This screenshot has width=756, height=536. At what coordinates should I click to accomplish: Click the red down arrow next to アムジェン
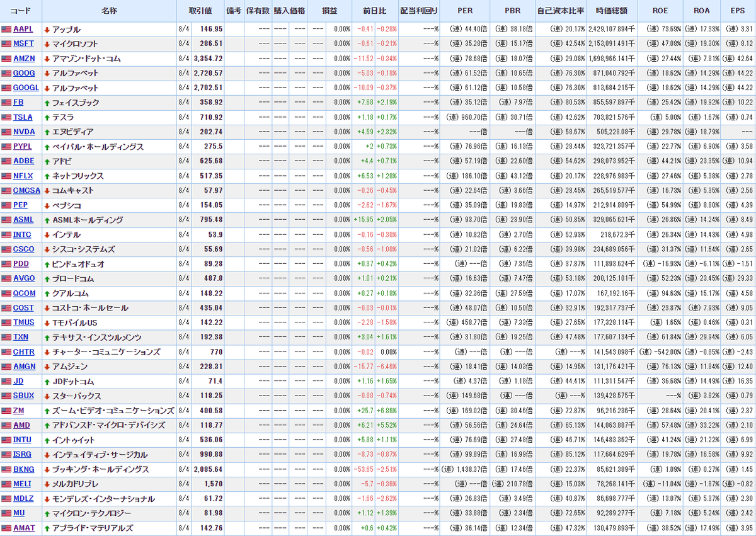tap(47, 367)
